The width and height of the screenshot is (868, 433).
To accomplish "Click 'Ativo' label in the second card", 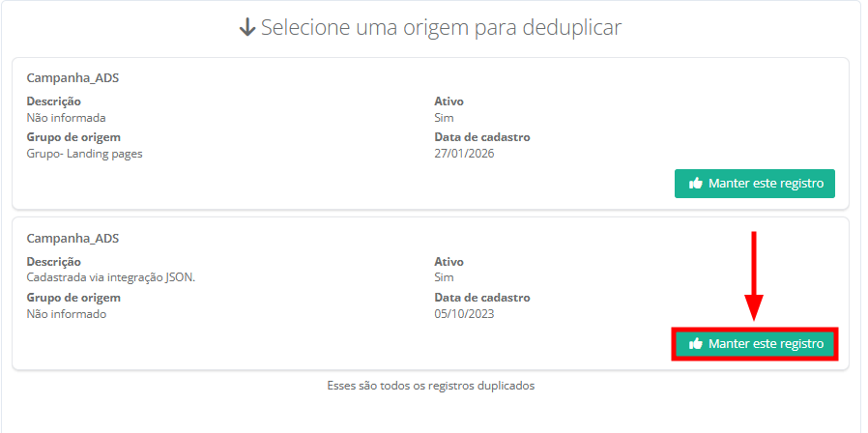I will [449, 262].
